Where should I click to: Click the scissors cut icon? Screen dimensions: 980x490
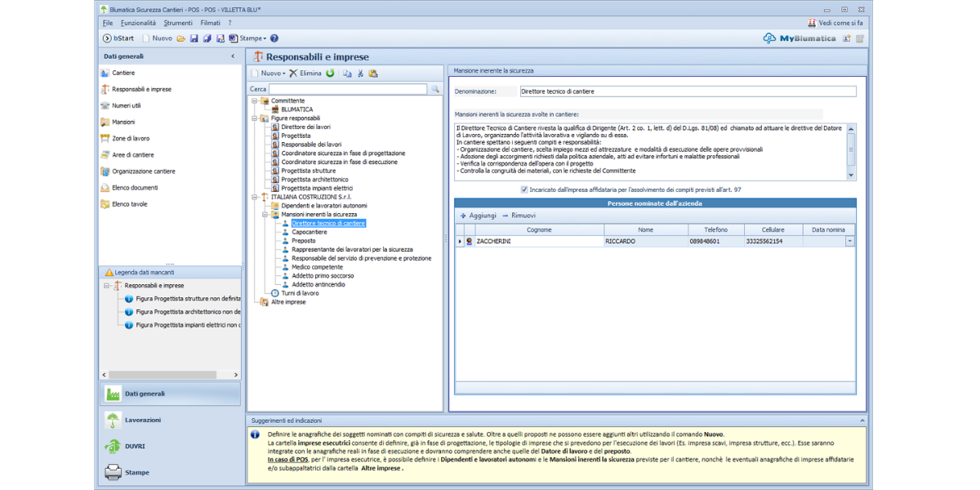pyautogui.click(x=360, y=73)
